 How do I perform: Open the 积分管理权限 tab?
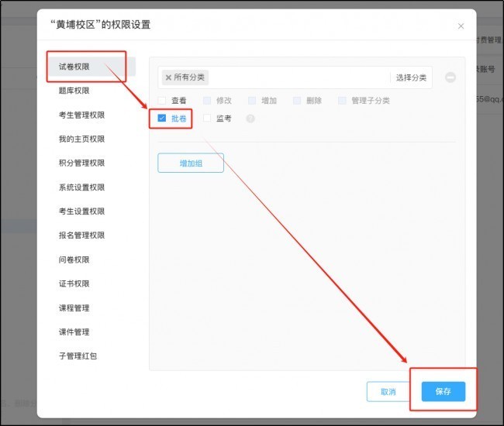point(81,163)
